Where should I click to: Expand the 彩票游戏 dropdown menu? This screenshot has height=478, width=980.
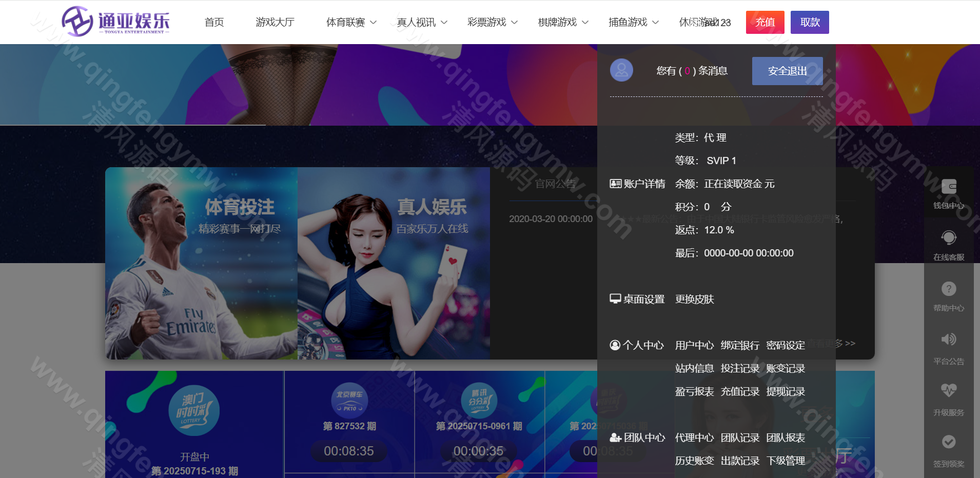click(493, 23)
